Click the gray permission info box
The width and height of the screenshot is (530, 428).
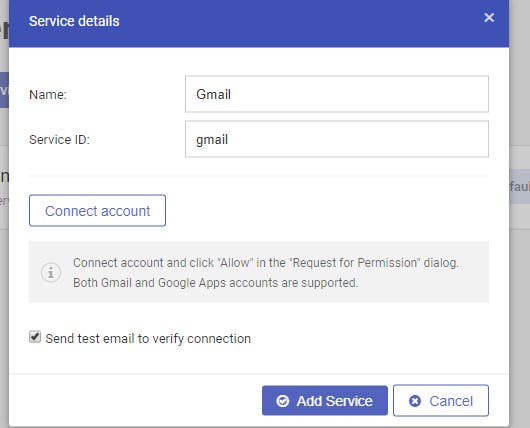click(259, 272)
